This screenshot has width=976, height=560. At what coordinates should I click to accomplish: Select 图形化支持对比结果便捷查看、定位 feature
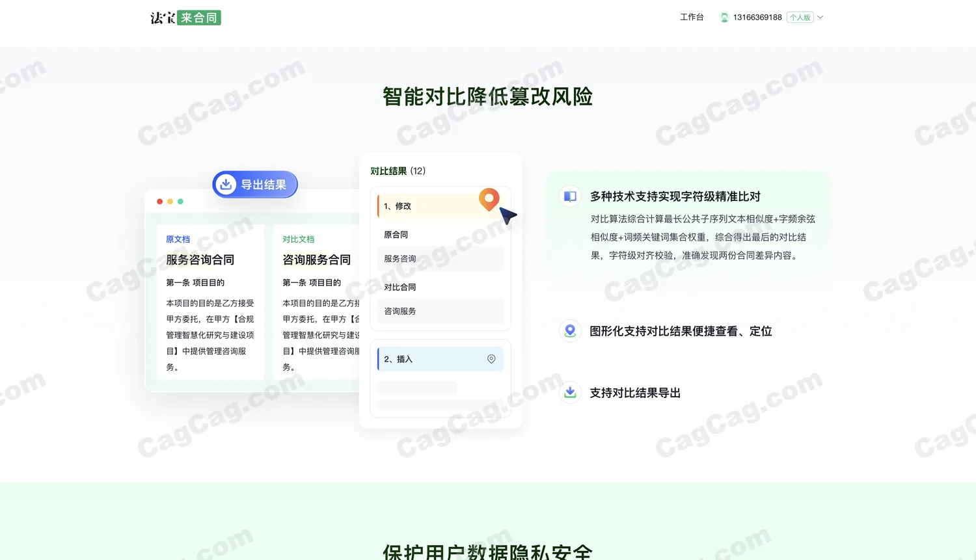click(681, 331)
